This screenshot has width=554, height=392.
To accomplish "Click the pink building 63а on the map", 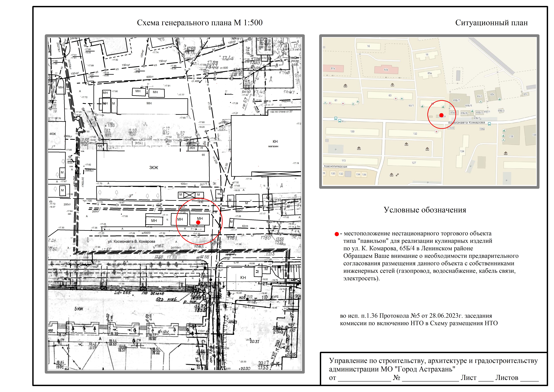I will pos(386,70).
